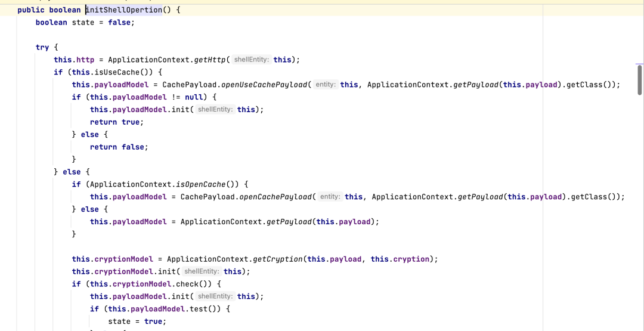Click the openCachePayload method call
This screenshot has width=644, height=331.
click(276, 197)
